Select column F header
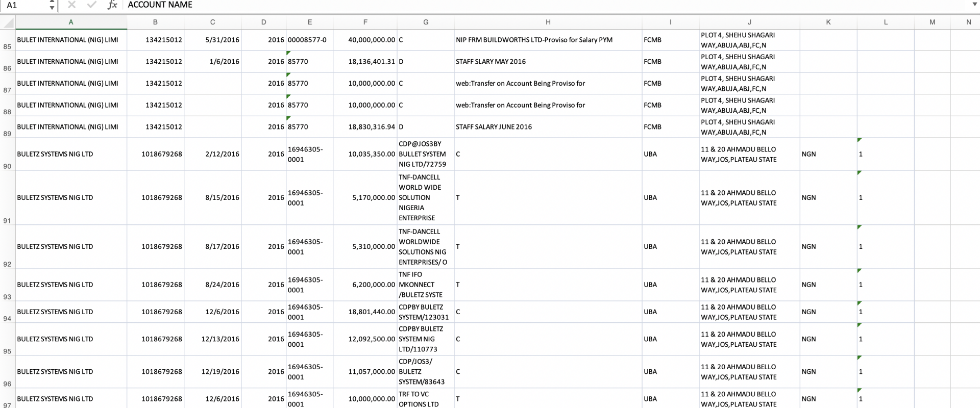This screenshot has height=408, width=980. click(365, 22)
